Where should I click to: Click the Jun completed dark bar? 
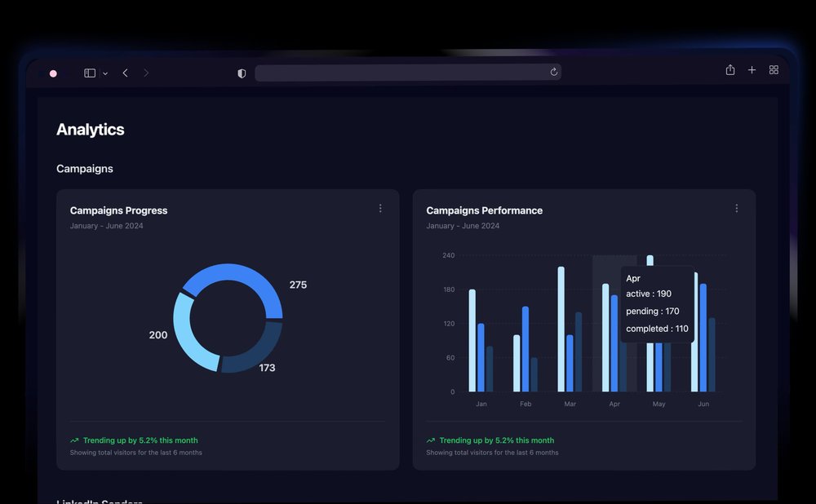point(712,355)
